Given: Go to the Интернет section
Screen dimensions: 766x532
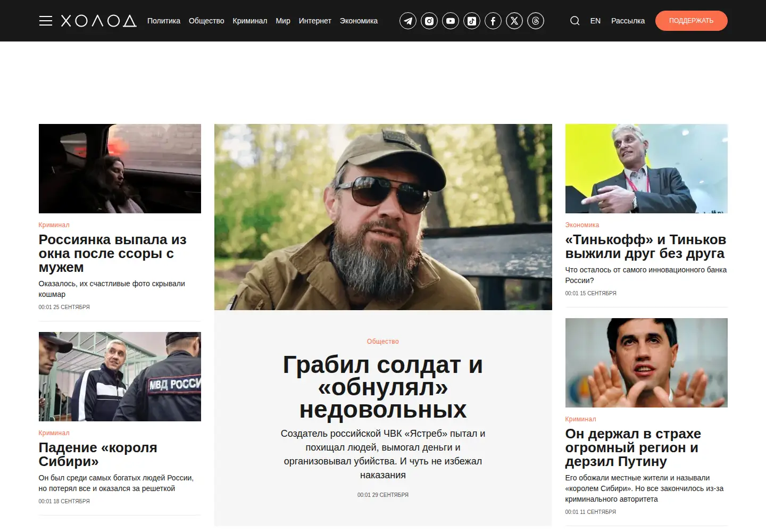Looking at the screenshot, I should click(315, 21).
